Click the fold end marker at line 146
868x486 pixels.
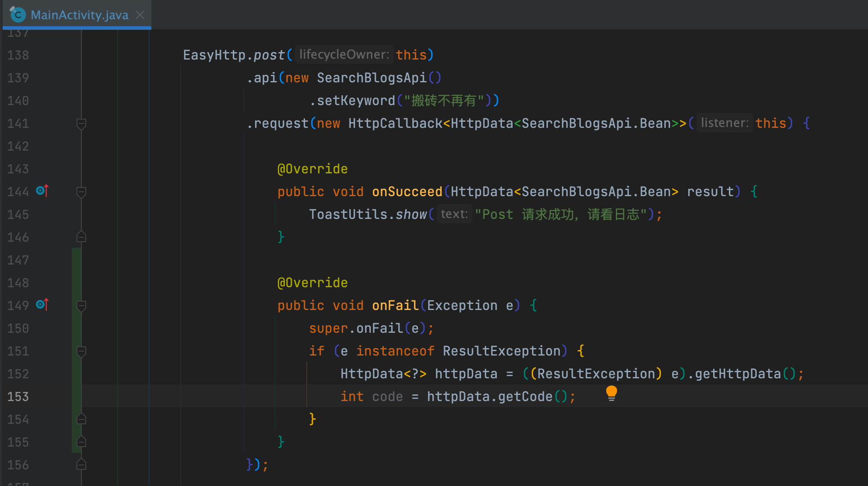(x=81, y=237)
